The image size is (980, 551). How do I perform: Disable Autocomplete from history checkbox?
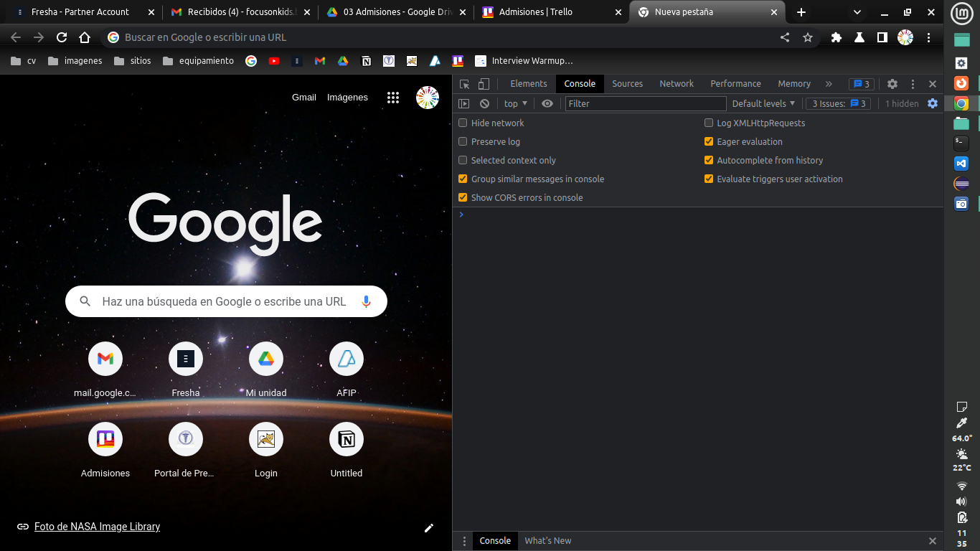click(x=709, y=160)
